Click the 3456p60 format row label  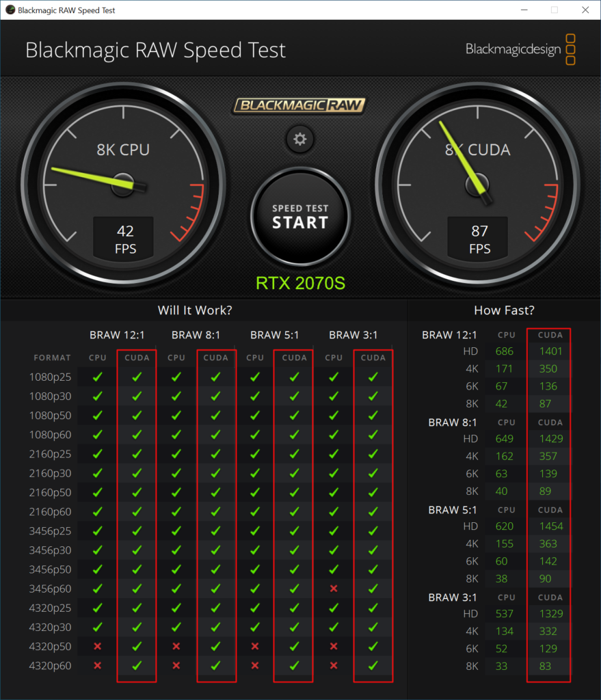point(50,589)
